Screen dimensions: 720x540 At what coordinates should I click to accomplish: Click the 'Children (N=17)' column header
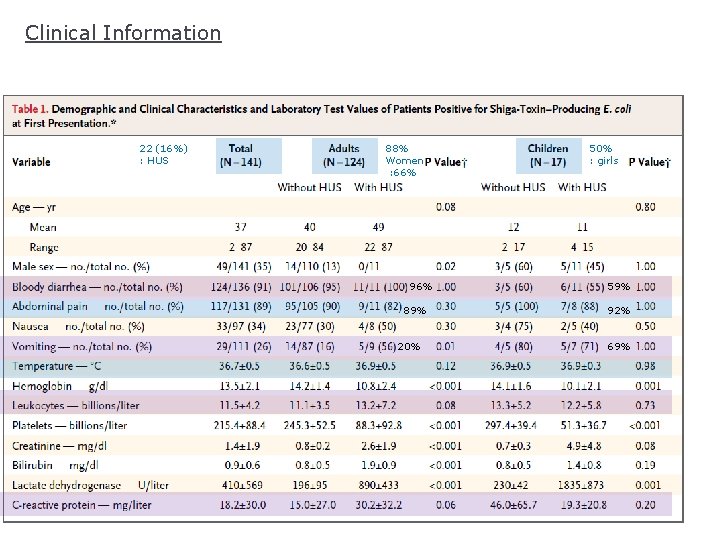[548, 156]
